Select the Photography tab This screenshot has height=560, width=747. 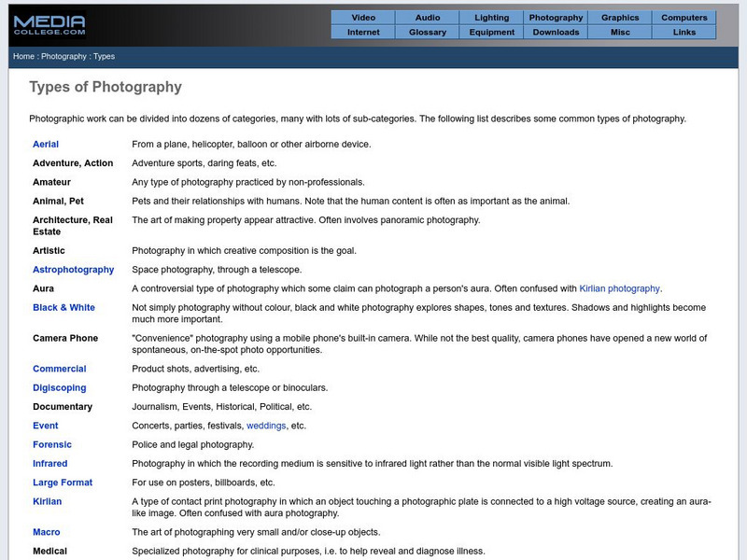tap(555, 17)
